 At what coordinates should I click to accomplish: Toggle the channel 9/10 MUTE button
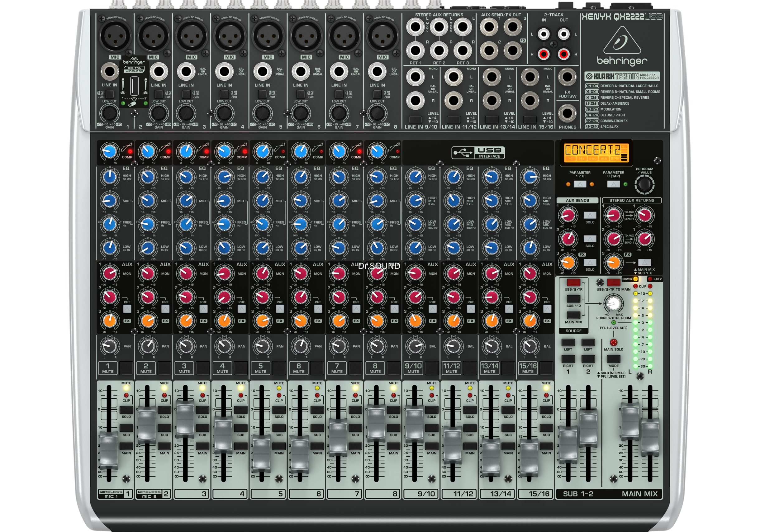(432, 368)
